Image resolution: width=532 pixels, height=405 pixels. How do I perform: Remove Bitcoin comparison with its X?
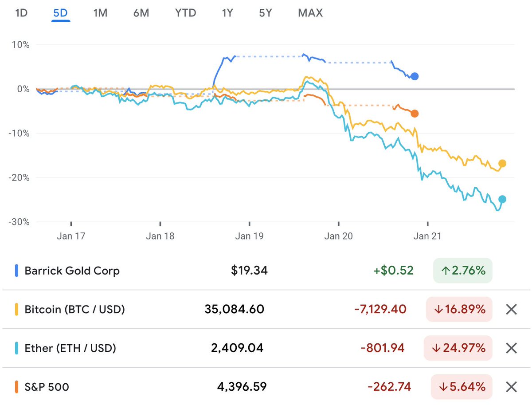tap(511, 309)
